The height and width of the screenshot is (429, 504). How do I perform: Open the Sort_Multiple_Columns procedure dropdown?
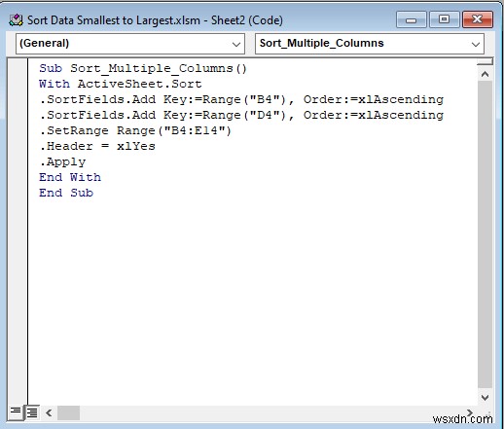(370, 44)
